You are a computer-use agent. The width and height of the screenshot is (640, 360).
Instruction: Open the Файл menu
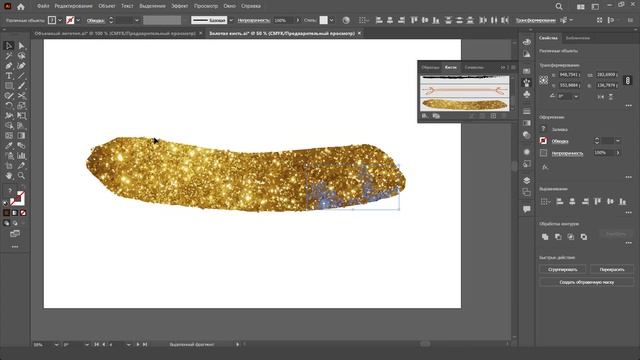click(x=43, y=6)
